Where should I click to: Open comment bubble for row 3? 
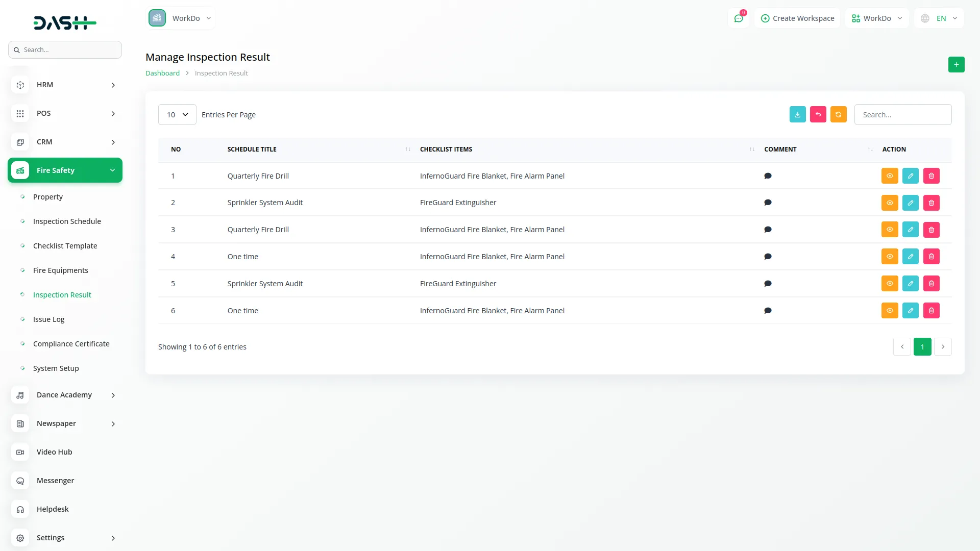[x=767, y=230]
